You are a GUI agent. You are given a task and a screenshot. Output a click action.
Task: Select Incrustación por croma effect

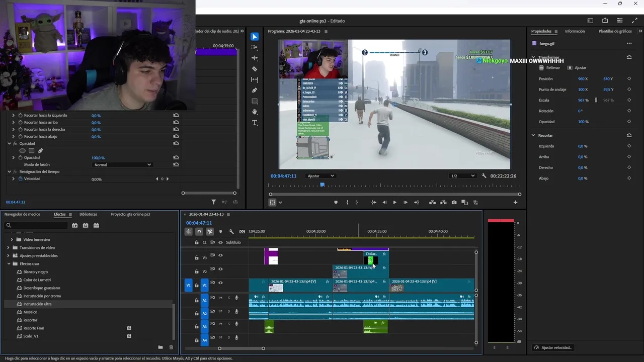pos(42,296)
